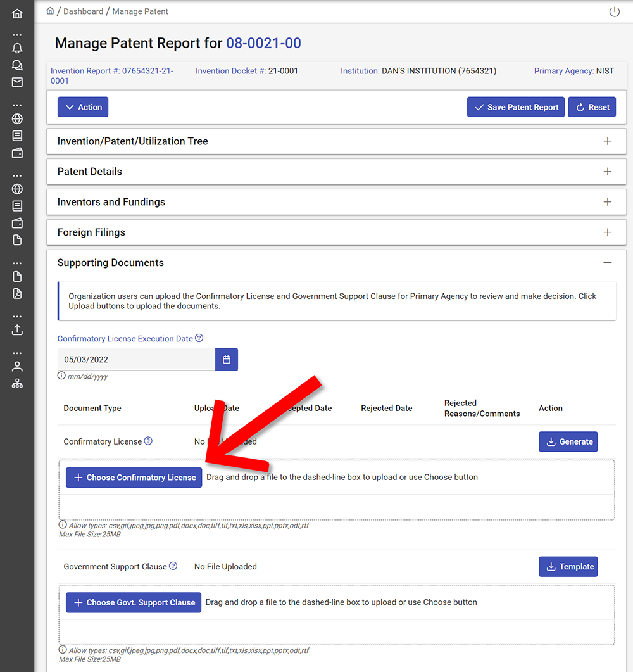Click the PDF document sidebar icon
633x672 pixels.
click(17, 293)
